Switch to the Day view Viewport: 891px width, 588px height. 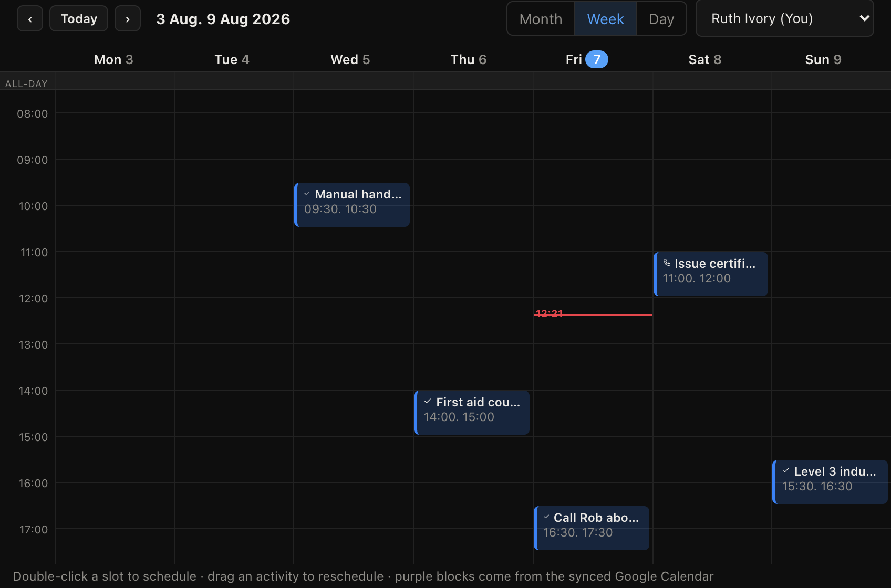coord(661,19)
